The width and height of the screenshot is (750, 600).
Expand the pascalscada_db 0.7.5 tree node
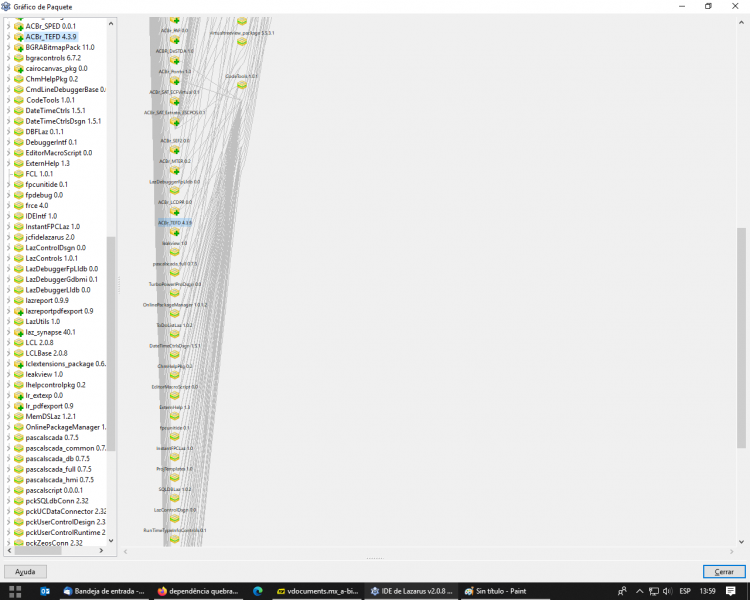[9, 459]
